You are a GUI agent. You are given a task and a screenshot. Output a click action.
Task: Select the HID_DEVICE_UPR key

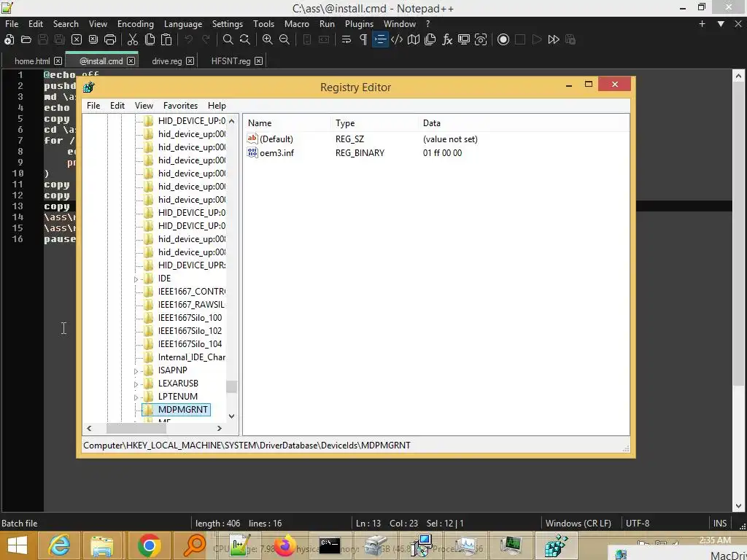[x=192, y=265]
